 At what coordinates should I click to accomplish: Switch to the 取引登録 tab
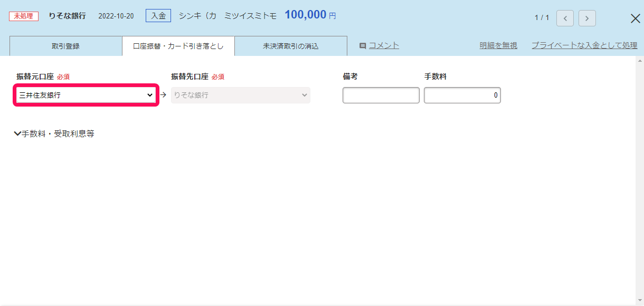(x=66, y=46)
